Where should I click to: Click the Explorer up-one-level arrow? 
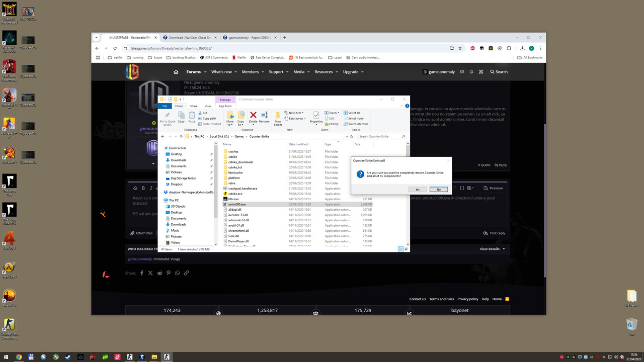click(x=181, y=136)
